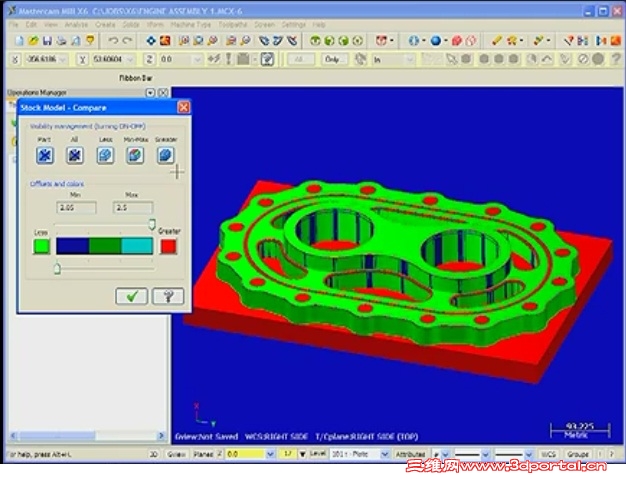Click the question mark help toolbar icon

(x=616, y=59)
